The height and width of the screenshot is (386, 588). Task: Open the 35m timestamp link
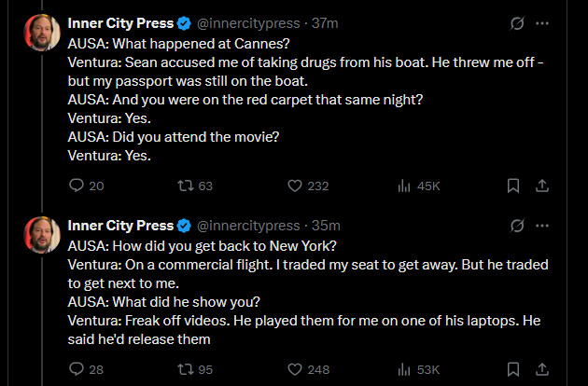coord(327,226)
